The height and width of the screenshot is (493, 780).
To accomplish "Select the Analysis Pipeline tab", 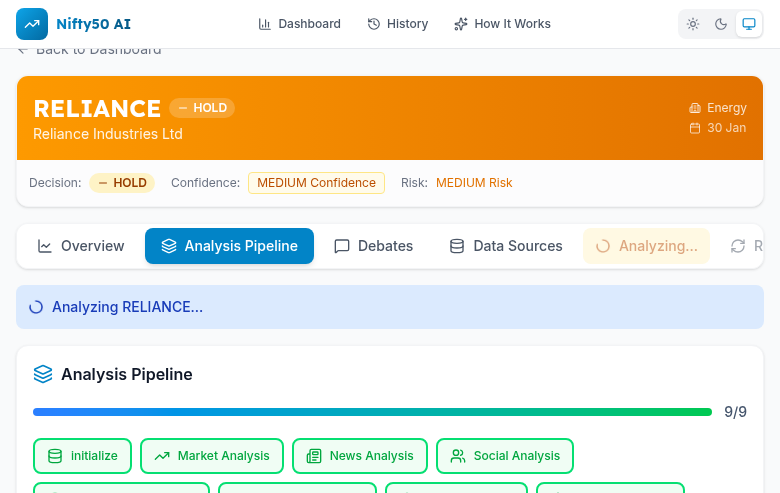I will click(229, 246).
